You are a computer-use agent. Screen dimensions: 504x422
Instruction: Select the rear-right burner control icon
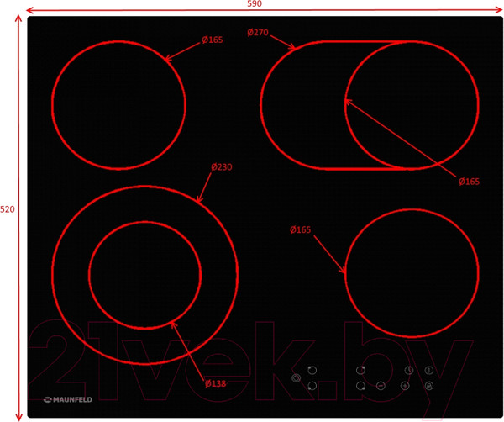point(360,370)
